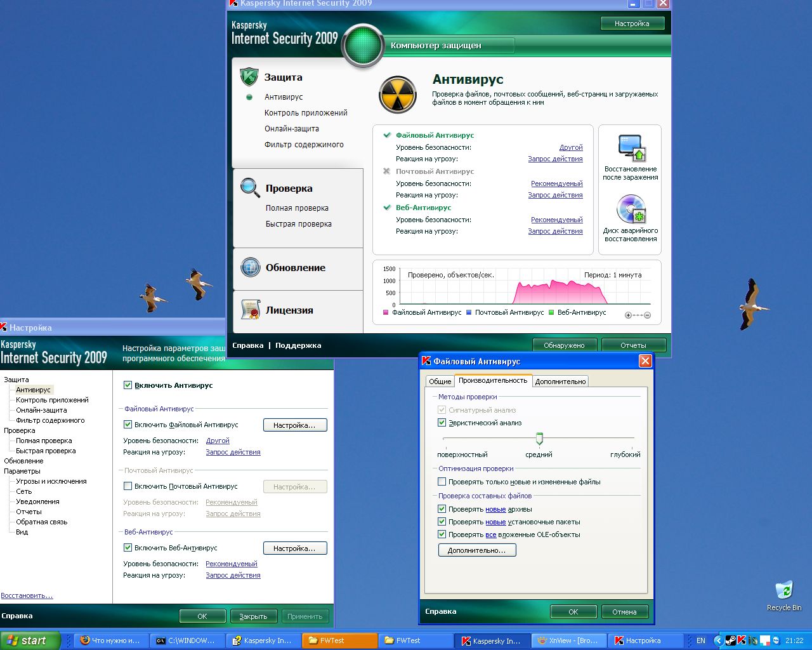Click все link in вложенные OLE-объекты row

pos(491,534)
